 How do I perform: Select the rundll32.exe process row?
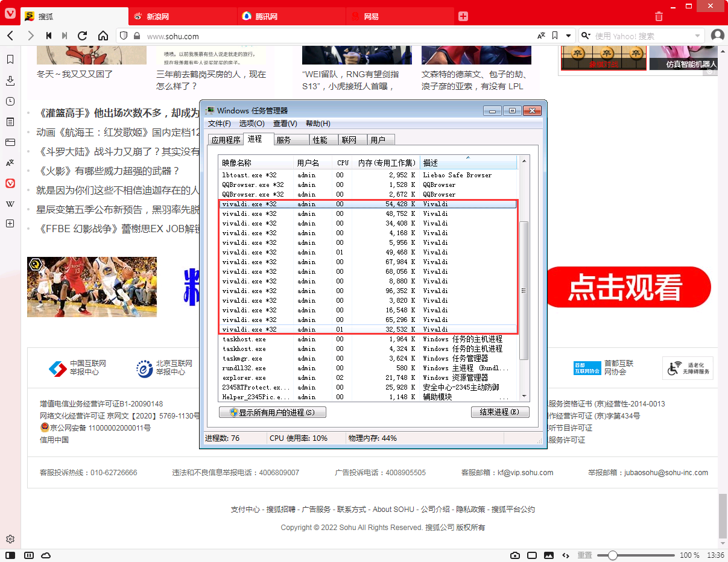[368, 368]
